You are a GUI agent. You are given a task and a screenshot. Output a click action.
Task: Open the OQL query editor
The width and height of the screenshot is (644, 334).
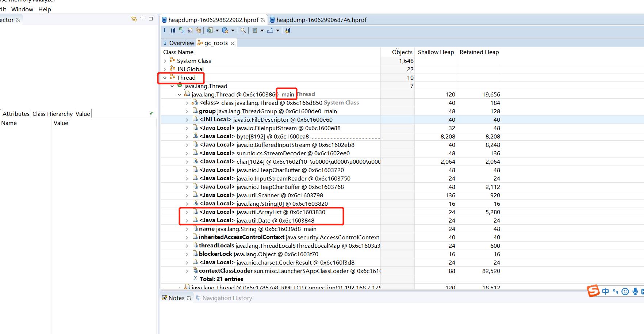pos(190,30)
